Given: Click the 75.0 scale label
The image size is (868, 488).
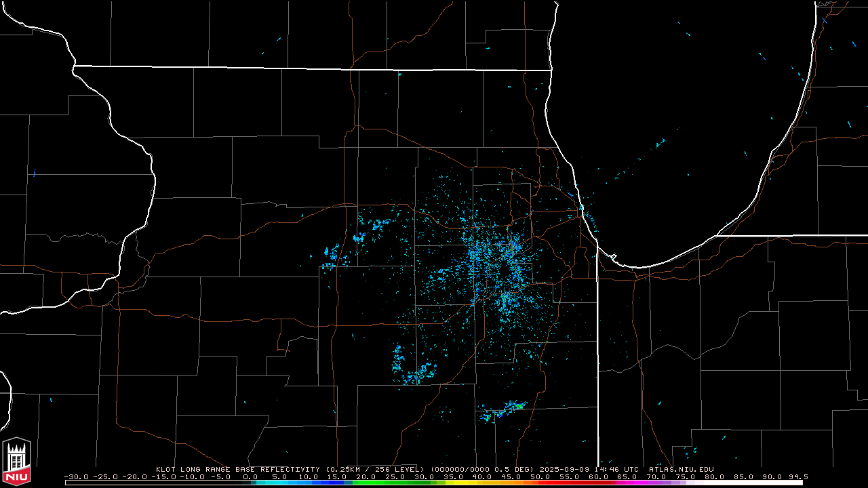Looking at the screenshot, I should [685, 476].
